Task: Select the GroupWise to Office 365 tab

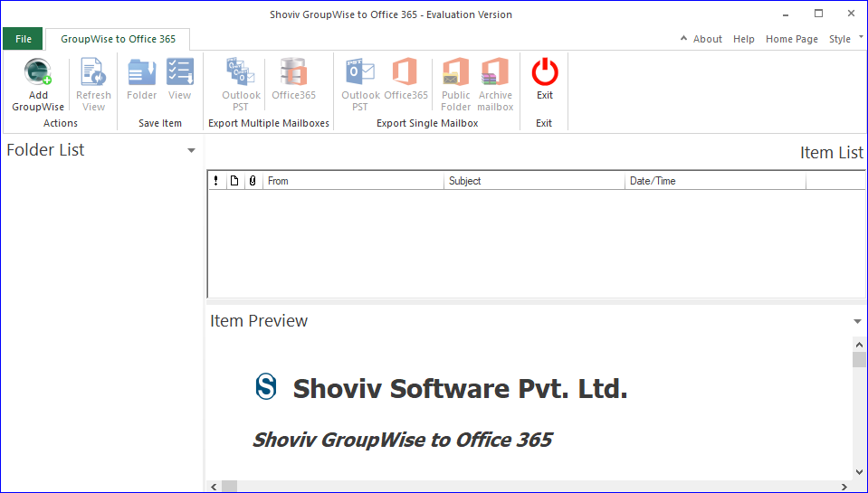Action: (118, 39)
